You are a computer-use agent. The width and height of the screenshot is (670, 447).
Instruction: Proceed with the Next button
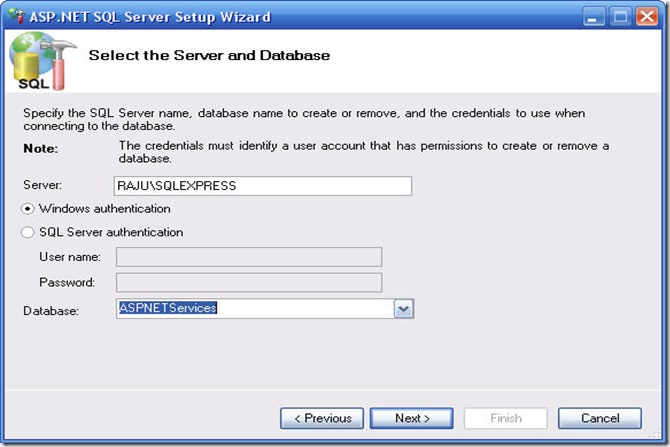[411, 418]
